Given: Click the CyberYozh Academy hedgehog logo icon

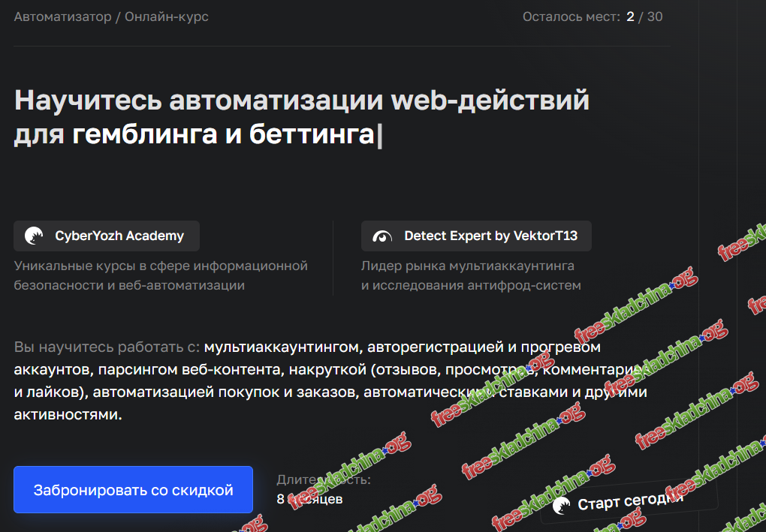Looking at the screenshot, I should coord(34,236).
